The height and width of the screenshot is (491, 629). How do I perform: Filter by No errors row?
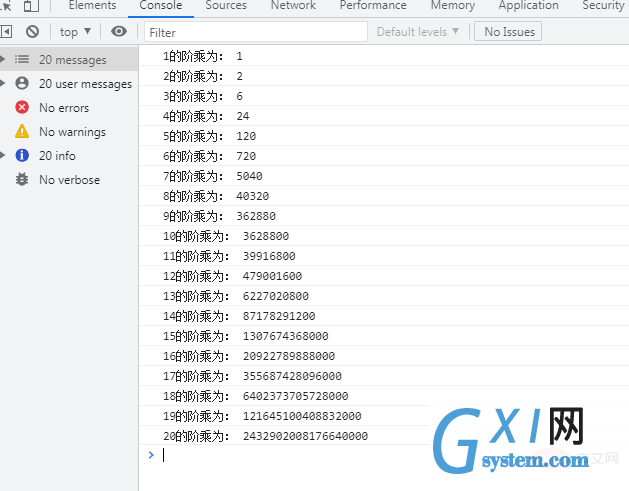point(69,108)
